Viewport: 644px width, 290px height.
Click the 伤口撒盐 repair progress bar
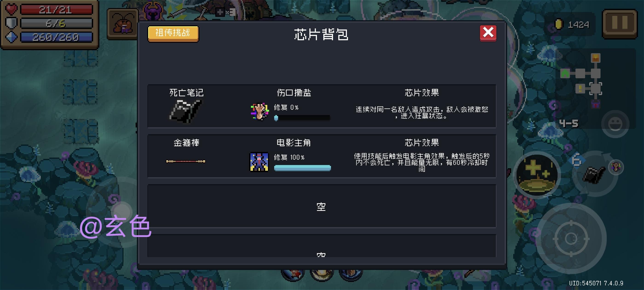click(x=302, y=118)
